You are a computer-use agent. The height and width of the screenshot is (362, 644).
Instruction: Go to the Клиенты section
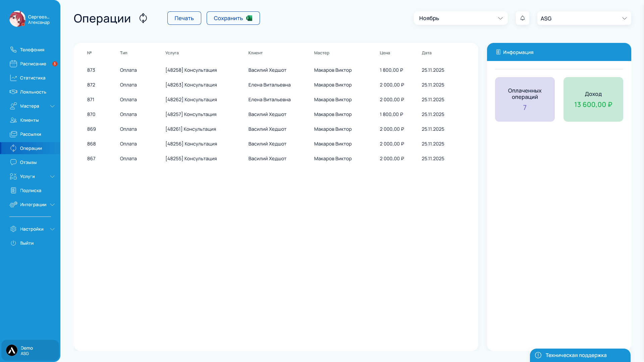coord(29,120)
